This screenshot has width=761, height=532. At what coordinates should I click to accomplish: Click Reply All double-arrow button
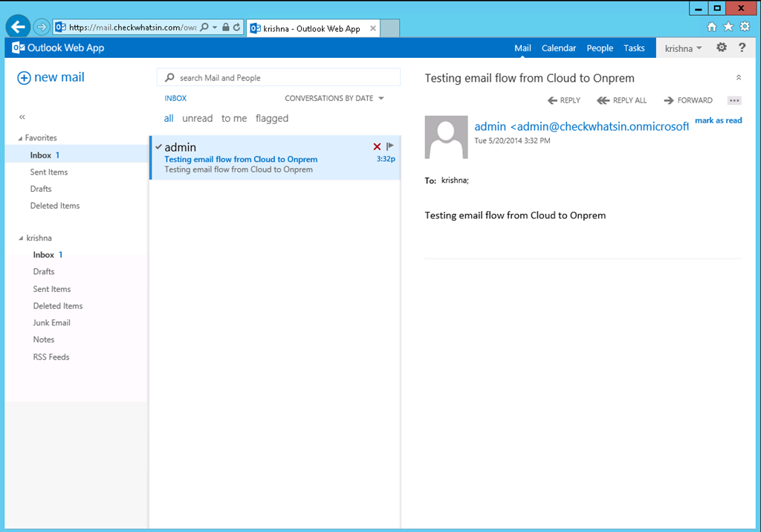(x=622, y=100)
